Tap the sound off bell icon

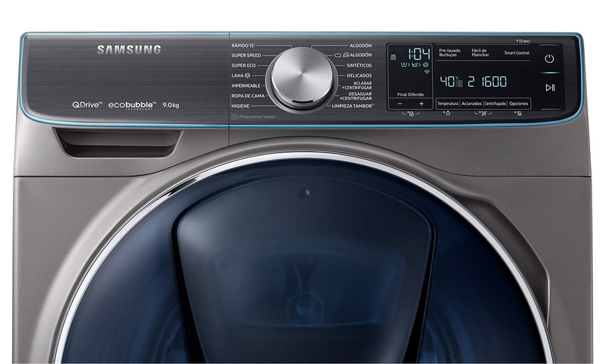(x=519, y=113)
